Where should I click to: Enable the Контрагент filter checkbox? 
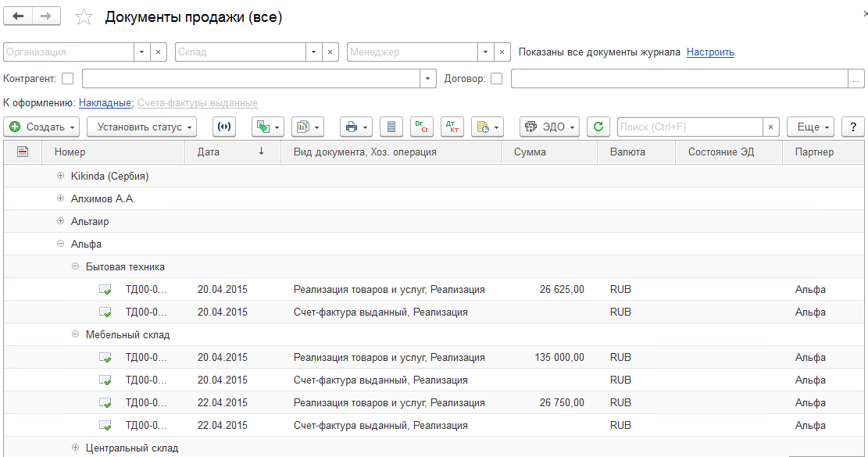coord(68,78)
